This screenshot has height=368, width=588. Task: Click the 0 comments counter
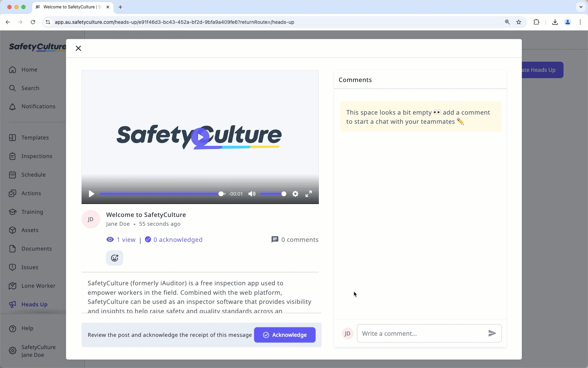click(295, 240)
